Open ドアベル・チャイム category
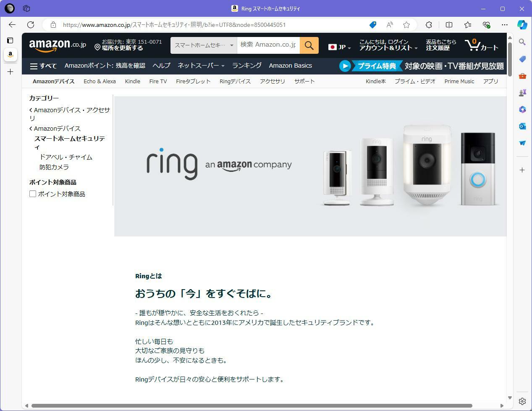The width and height of the screenshot is (532, 411). [x=66, y=157]
